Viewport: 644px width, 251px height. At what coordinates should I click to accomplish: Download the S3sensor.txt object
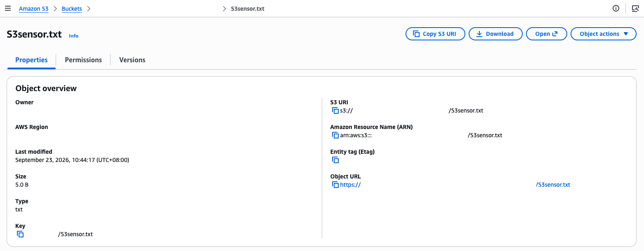495,34
